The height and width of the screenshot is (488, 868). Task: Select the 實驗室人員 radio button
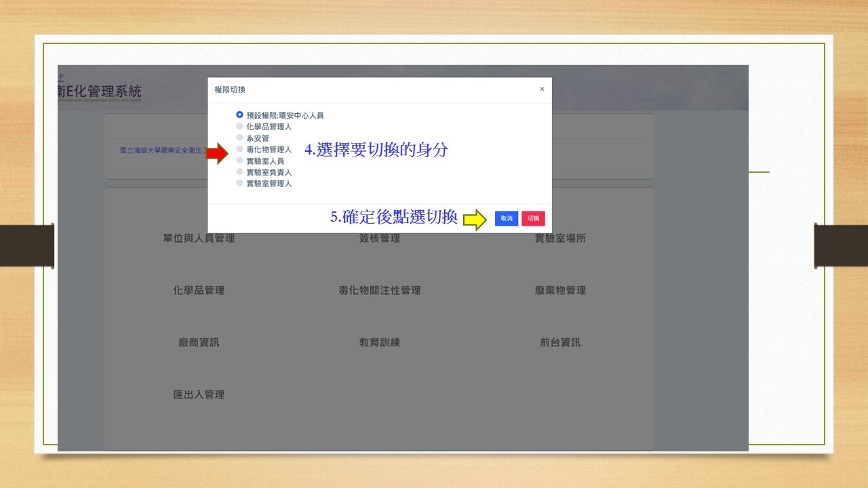coord(239,161)
